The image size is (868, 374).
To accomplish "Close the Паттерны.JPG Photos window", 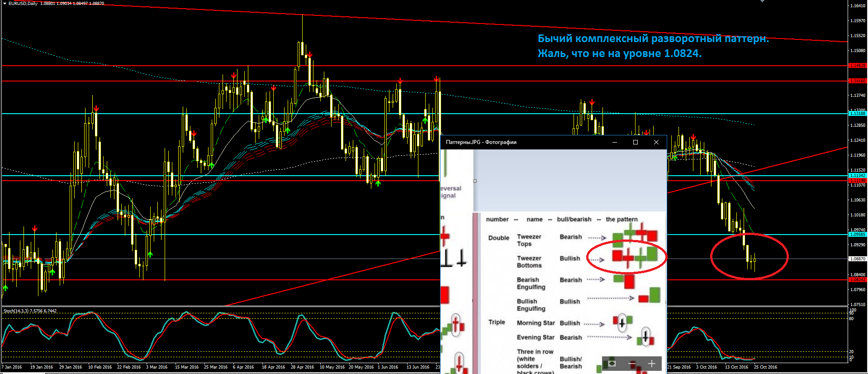I will point(656,142).
